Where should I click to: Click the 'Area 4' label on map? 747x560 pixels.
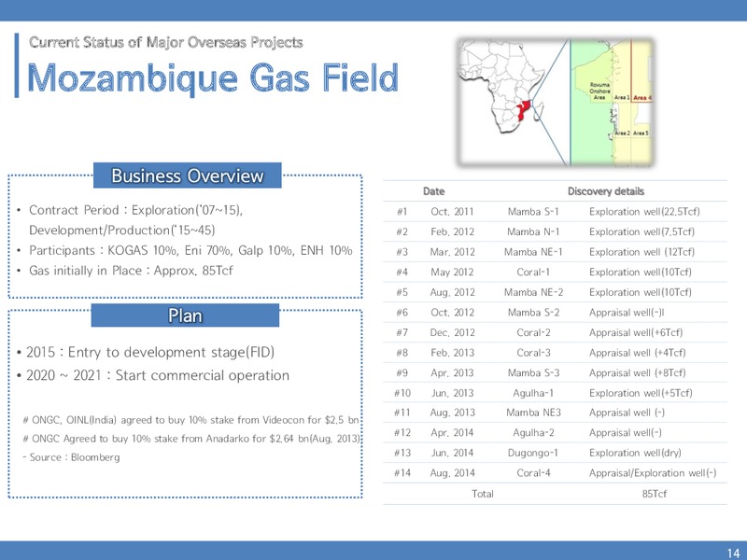coord(642,98)
